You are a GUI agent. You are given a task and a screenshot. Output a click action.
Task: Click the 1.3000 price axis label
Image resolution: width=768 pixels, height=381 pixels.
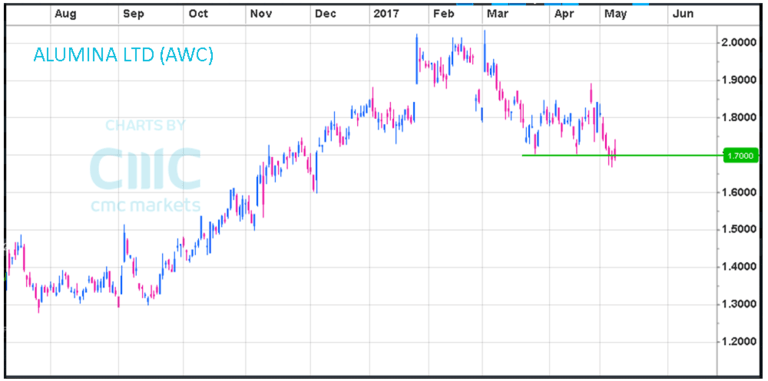(x=739, y=305)
